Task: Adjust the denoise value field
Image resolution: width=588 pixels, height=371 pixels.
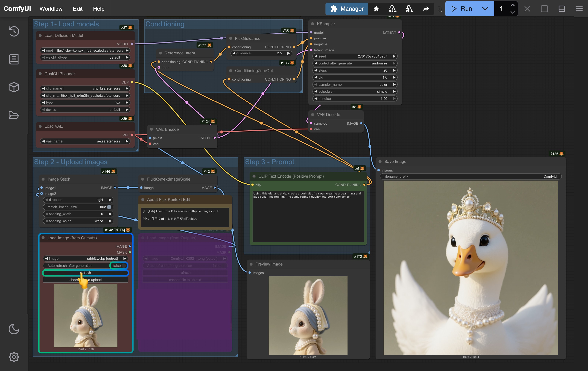Action: coord(355,99)
